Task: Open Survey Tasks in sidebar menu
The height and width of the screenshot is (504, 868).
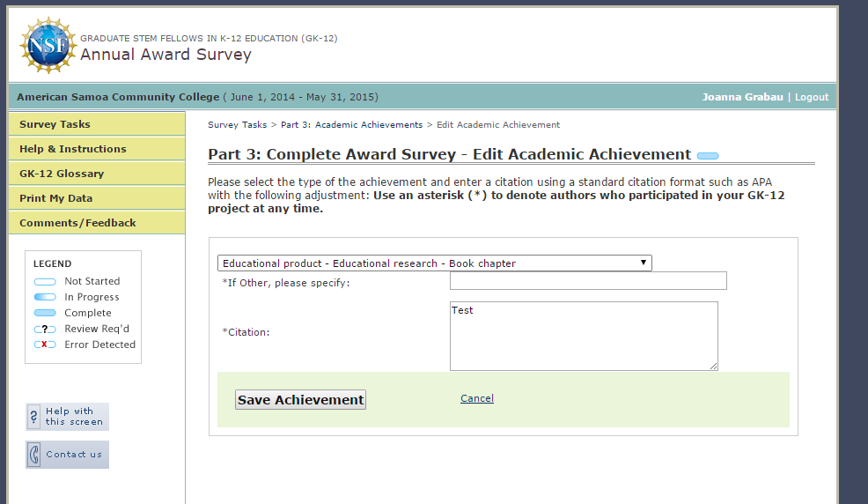Action: [55, 124]
